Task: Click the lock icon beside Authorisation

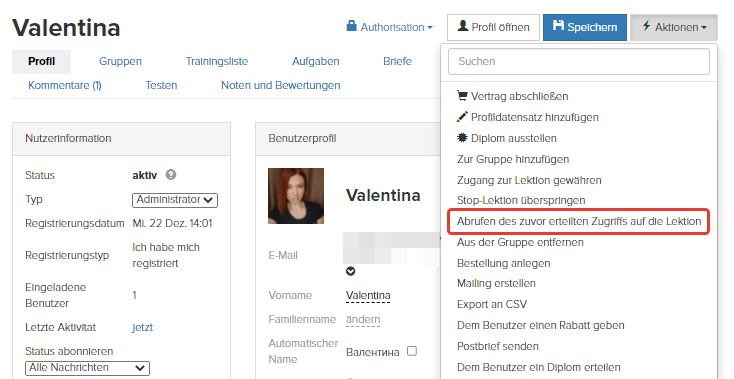Action: [352, 26]
